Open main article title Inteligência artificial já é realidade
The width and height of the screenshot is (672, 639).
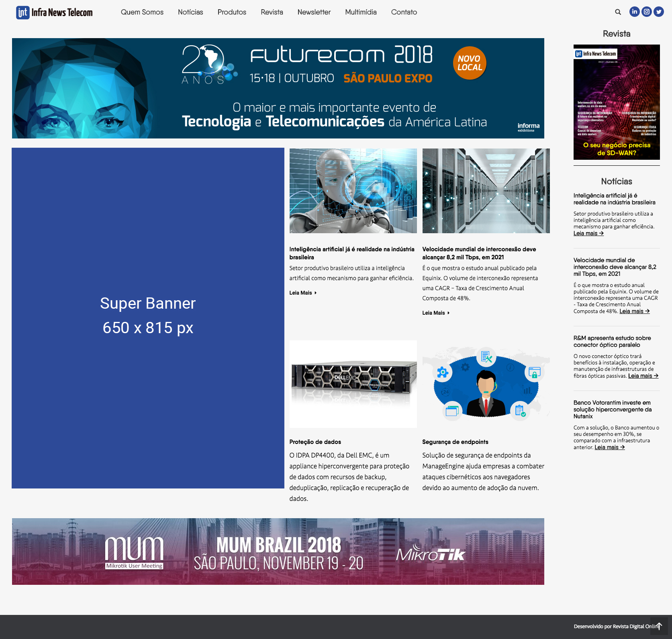352,253
